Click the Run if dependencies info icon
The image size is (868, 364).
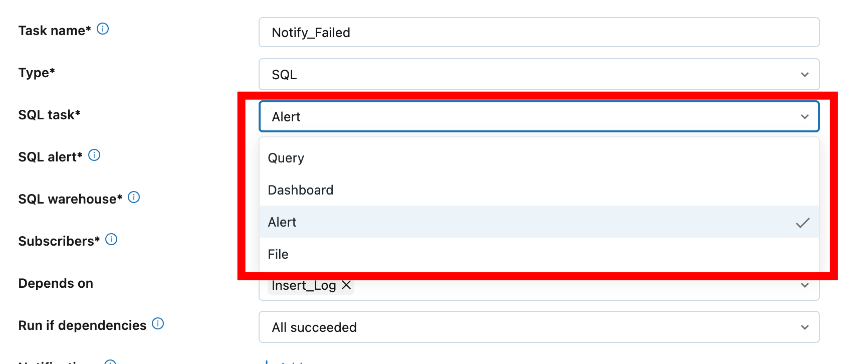[x=158, y=323]
